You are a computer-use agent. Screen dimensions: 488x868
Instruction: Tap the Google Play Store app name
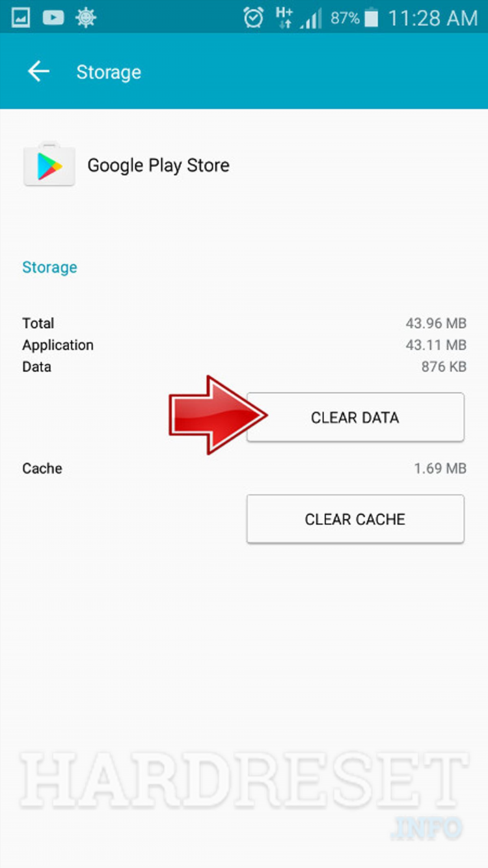point(158,165)
